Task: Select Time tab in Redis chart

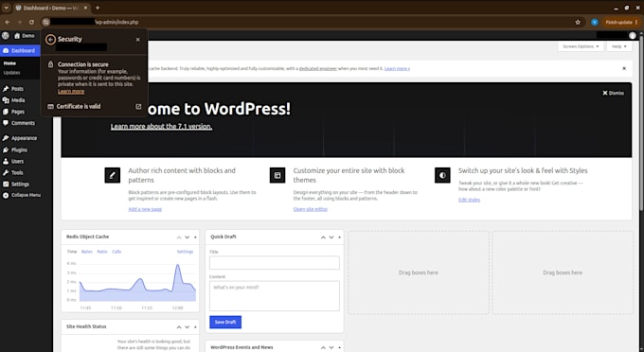Action: (72, 252)
